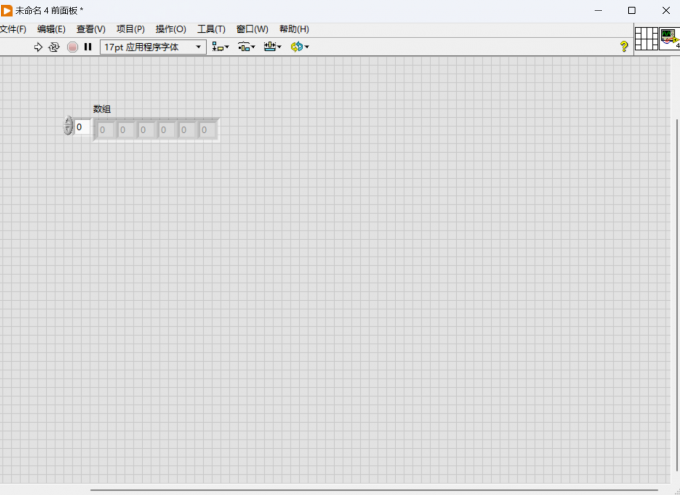The height and width of the screenshot is (495, 680).
Task: Open the 窗口(W) menu
Action: click(x=252, y=29)
